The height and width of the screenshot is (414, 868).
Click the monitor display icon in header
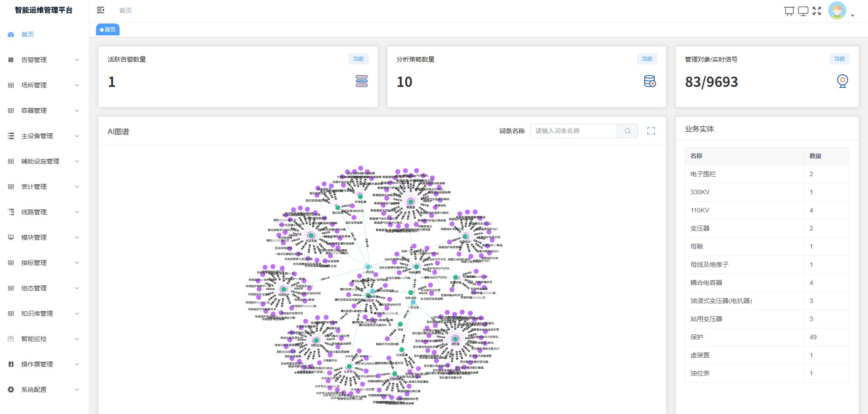pos(803,11)
